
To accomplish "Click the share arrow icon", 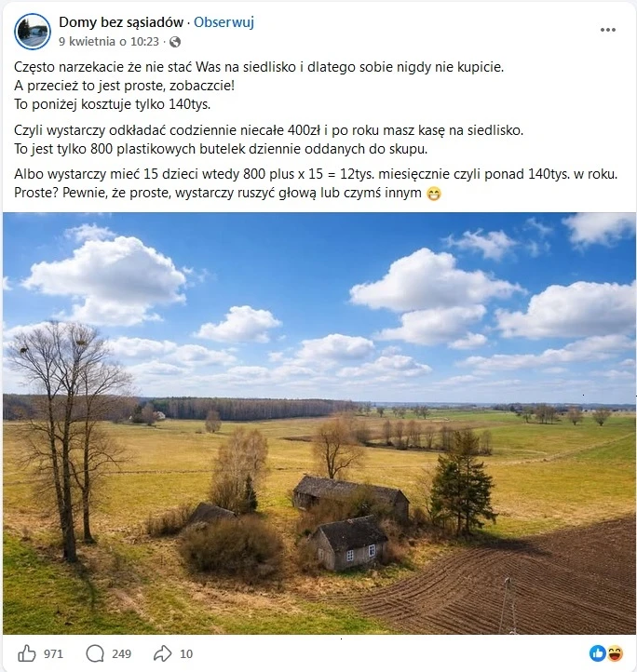I will point(163,653).
